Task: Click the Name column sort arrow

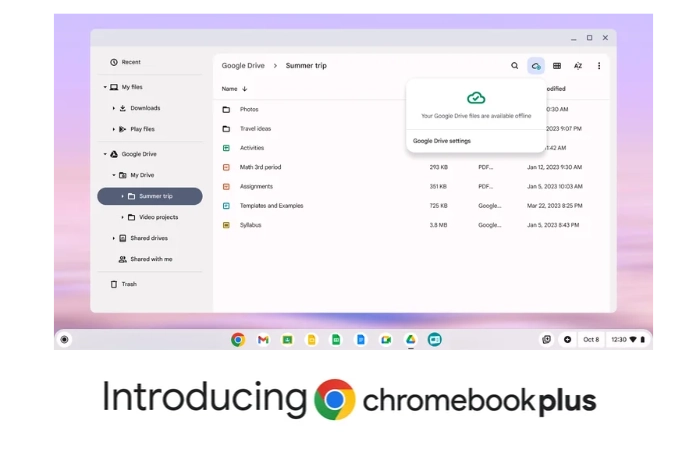Action: tap(245, 89)
